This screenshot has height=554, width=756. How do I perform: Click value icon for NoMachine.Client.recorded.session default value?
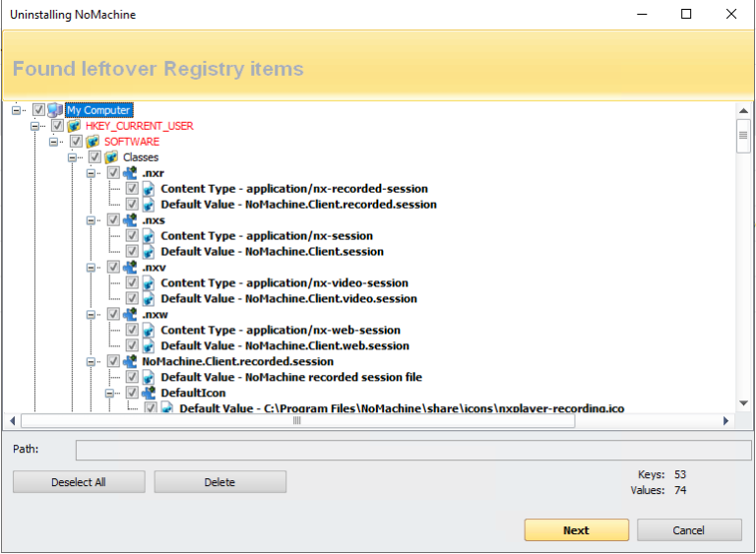tap(149, 205)
